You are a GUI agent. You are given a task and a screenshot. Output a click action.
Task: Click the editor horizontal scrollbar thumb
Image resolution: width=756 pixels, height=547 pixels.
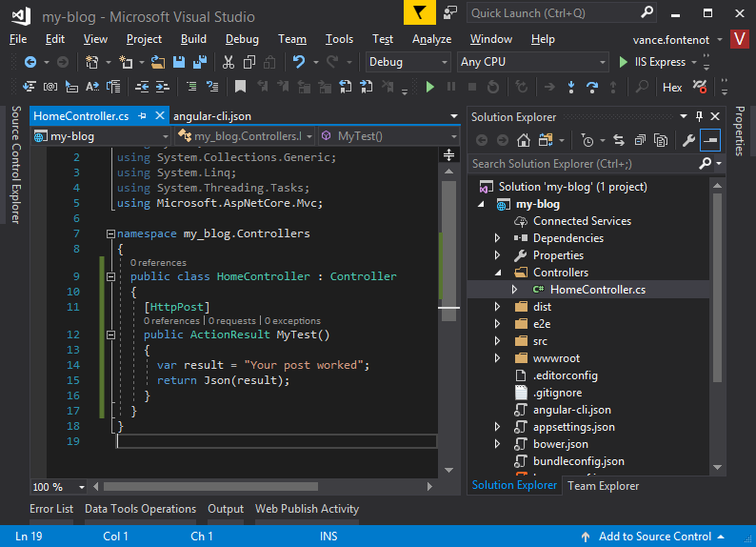[210, 487]
